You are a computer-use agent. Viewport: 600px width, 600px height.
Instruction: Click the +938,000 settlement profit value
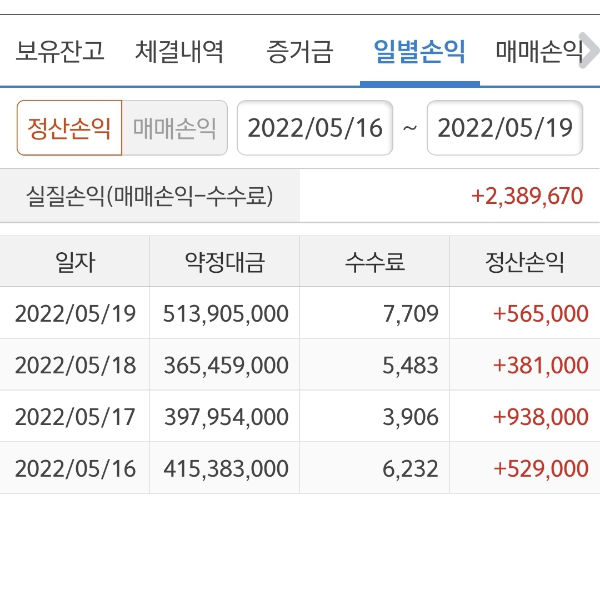tap(540, 417)
